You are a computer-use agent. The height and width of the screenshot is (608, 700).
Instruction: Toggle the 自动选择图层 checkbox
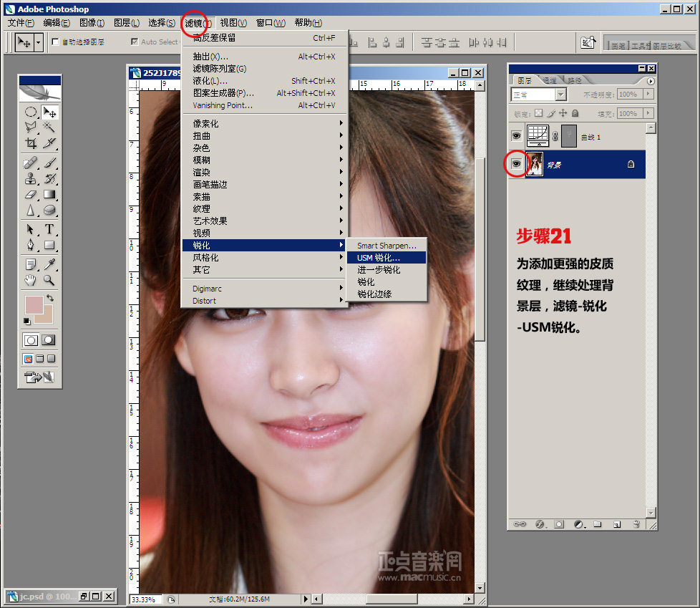tap(56, 42)
